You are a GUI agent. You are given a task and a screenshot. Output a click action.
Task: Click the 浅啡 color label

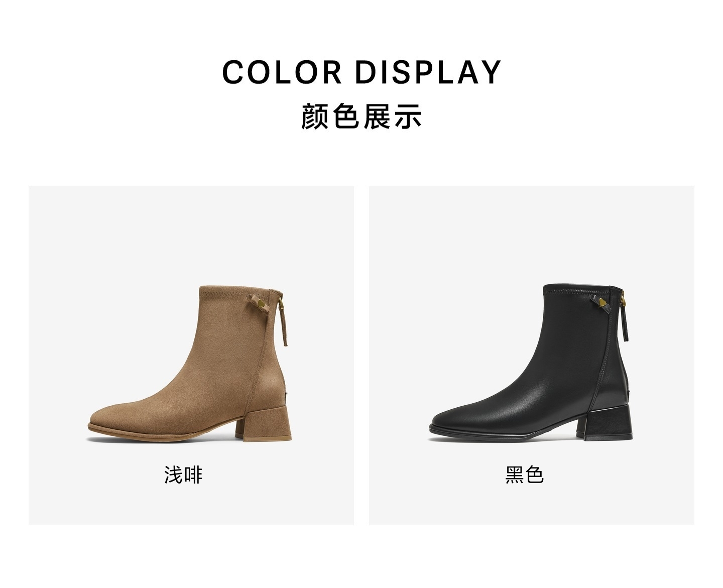click(x=183, y=475)
